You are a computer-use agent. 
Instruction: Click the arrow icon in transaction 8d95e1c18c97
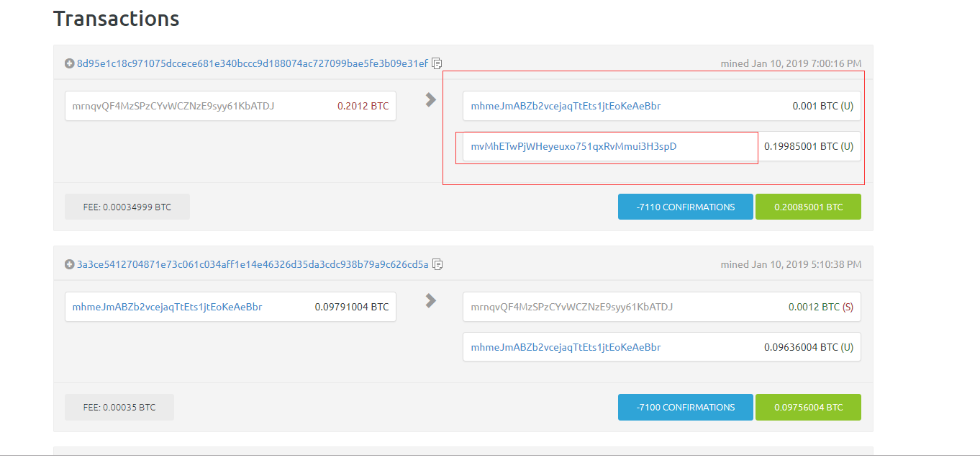pos(430,100)
